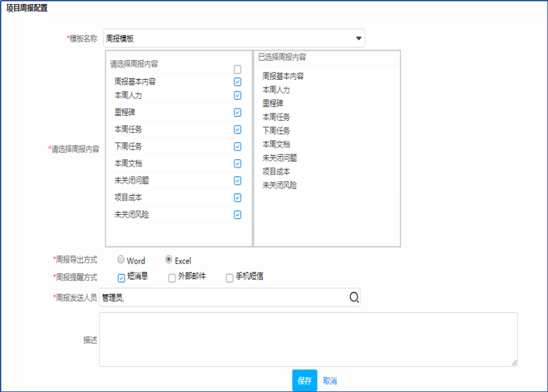Toggle the select-all checkbox in 请选择周报内容 header
The width and height of the screenshot is (548, 392).
237,69
